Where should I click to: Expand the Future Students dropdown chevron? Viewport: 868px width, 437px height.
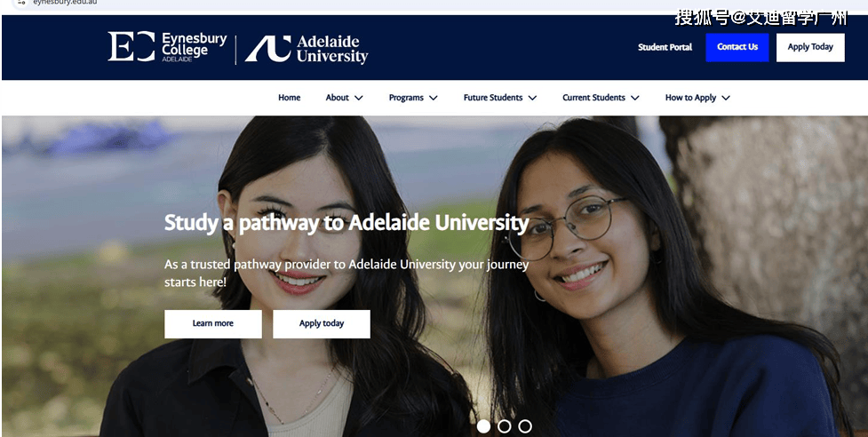[532, 98]
